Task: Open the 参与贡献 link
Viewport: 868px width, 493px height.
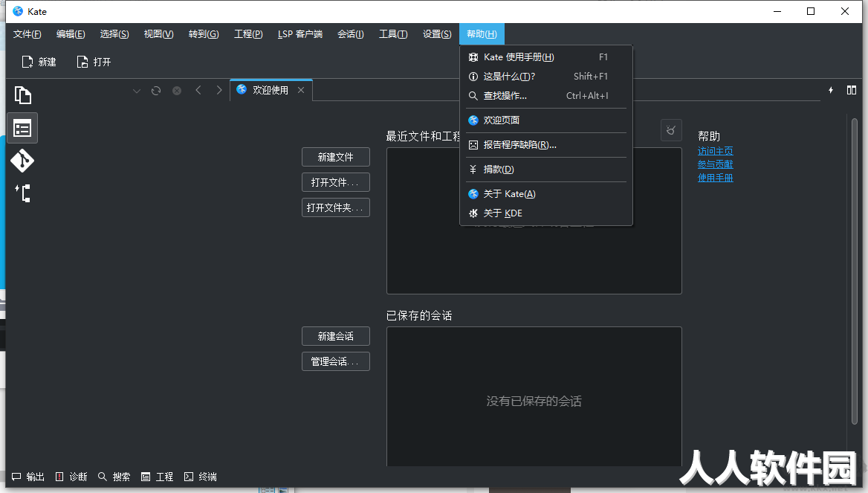Action: point(715,164)
